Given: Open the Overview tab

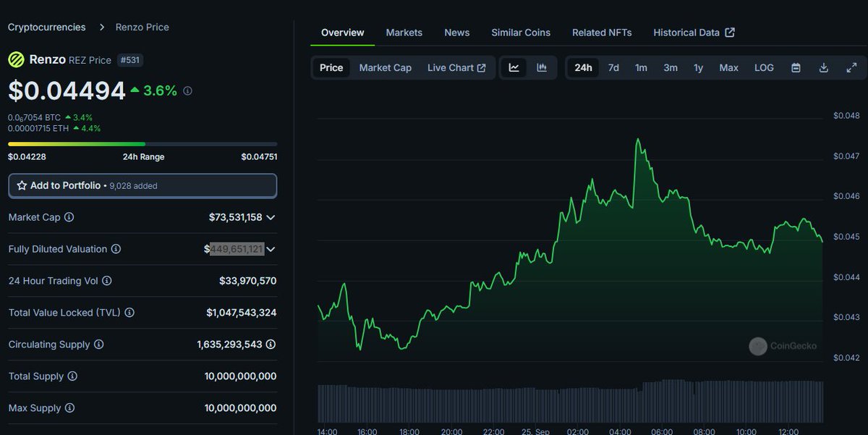Looking at the screenshot, I should click(343, 33).
